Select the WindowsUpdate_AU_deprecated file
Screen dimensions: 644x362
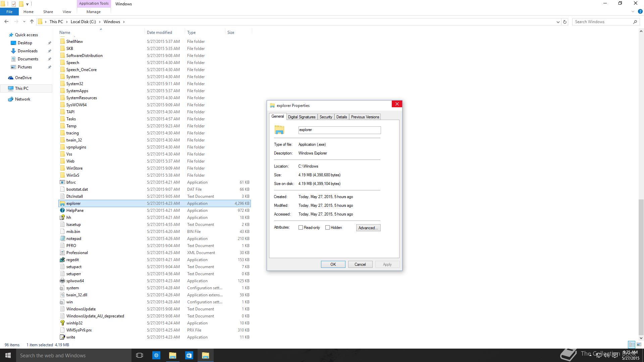coord(155,316)
